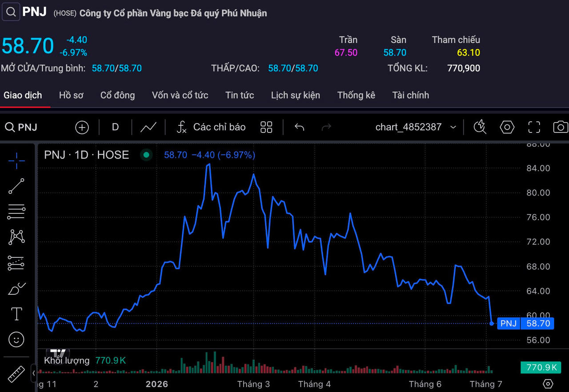
Task: Collapse the drawing toolbar side arrow
Action: click(34, 373)
